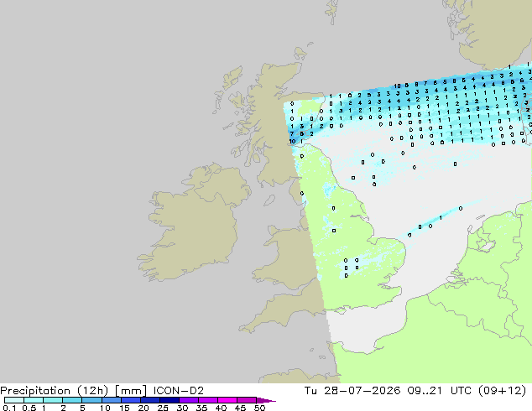Click the '(09+12)' forecast offset text
This screenshot has height=411, width=532.
coord(502,391)
